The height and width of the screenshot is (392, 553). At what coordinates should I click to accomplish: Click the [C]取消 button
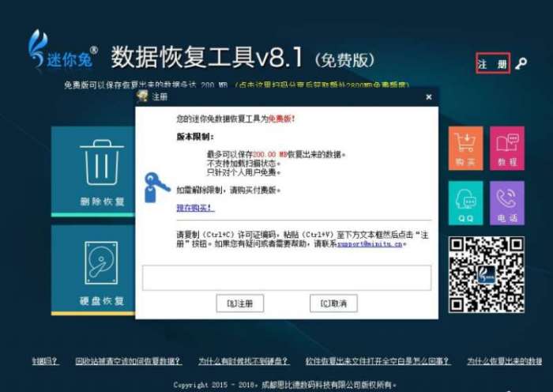[333, 303]
